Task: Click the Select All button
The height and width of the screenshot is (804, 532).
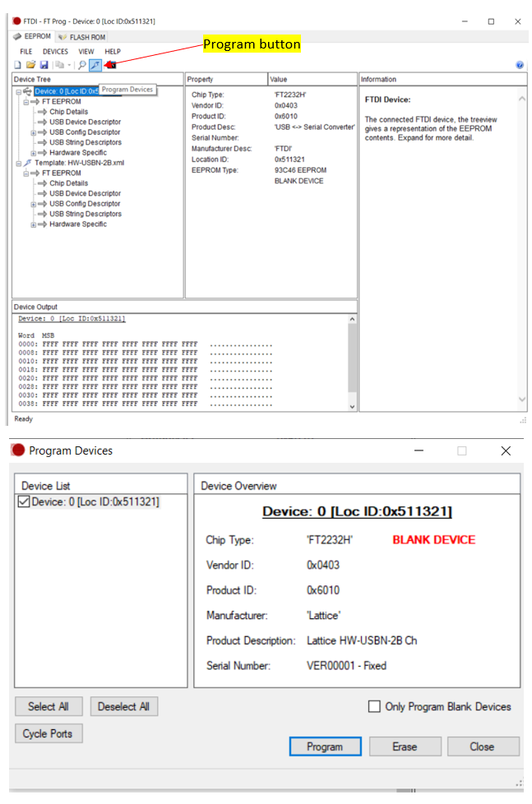Action: [x=49, y=706]
